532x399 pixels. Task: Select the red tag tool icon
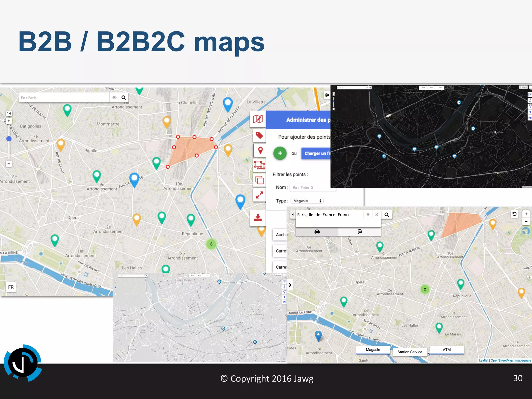(259, 135)
